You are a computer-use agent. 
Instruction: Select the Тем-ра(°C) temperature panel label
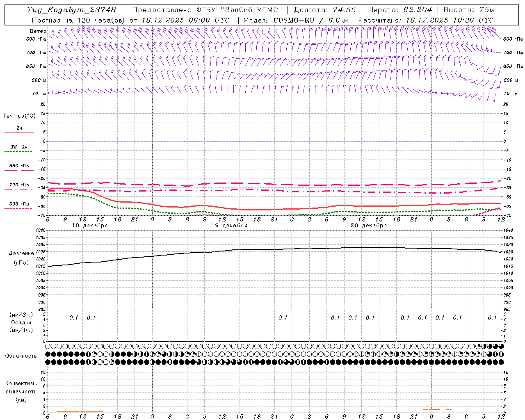19,116
